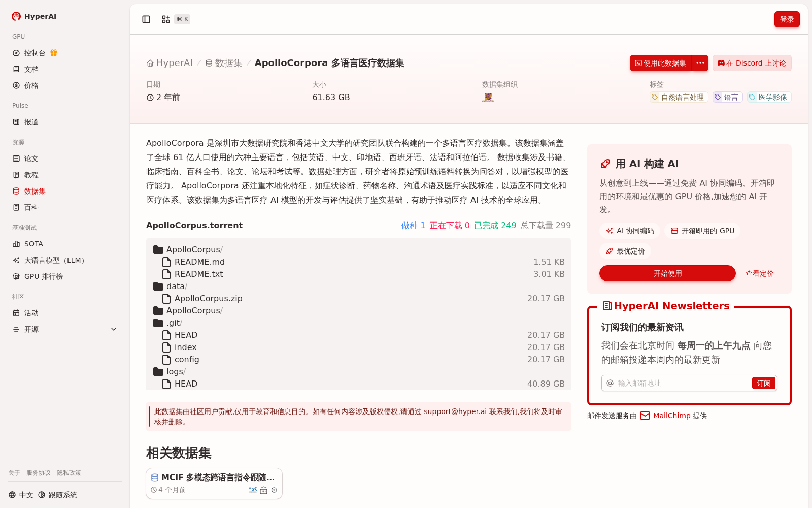Open 中文 language selector

click(21, 495)
